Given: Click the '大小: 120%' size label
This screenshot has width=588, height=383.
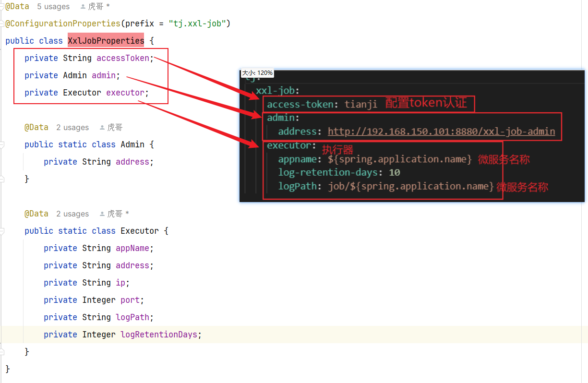Looking at the screenshot, I should pyautogui.click(x=257, y=73).
